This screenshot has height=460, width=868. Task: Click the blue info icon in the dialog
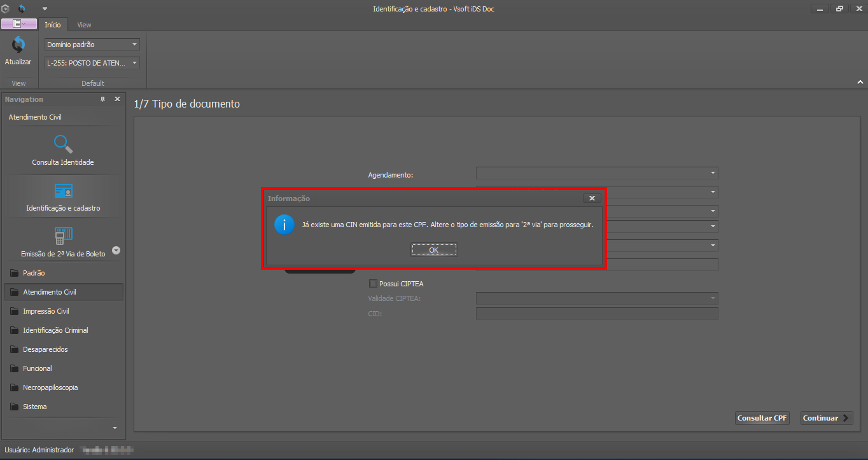[284, 225]
